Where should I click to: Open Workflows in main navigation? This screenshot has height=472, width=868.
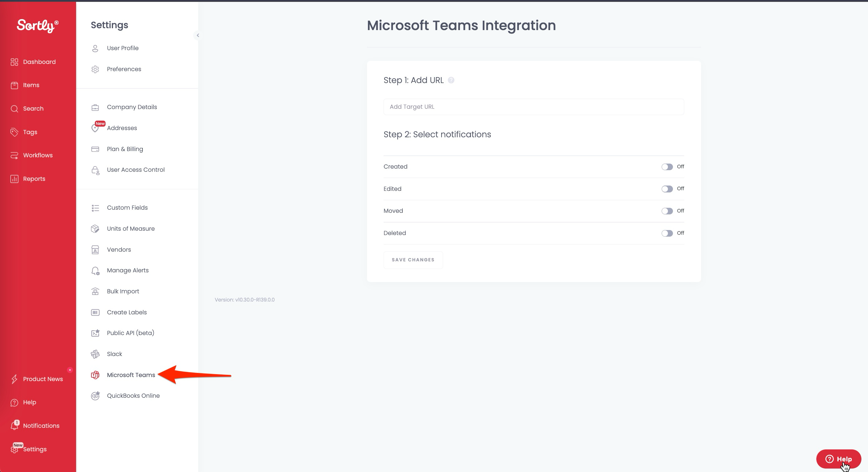pos(38,155)
